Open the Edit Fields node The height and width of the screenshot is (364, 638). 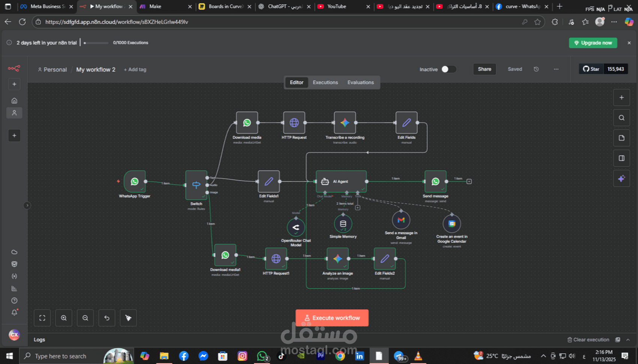406,123
